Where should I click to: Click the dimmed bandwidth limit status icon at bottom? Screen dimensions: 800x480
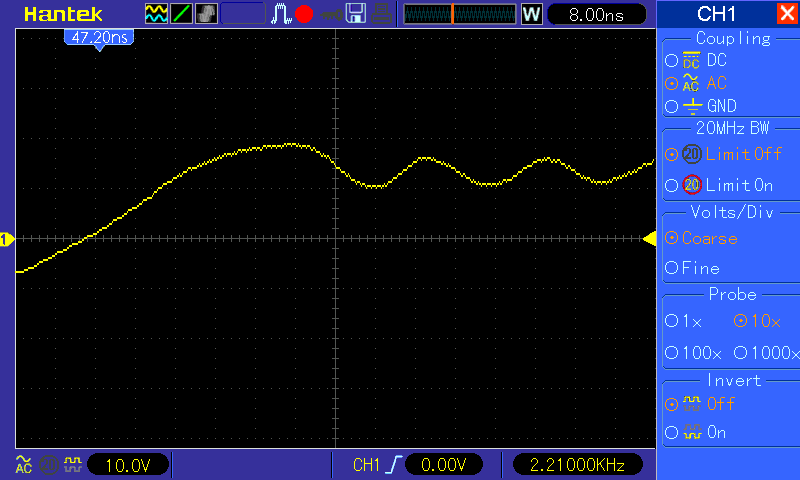tap(48, 465)
